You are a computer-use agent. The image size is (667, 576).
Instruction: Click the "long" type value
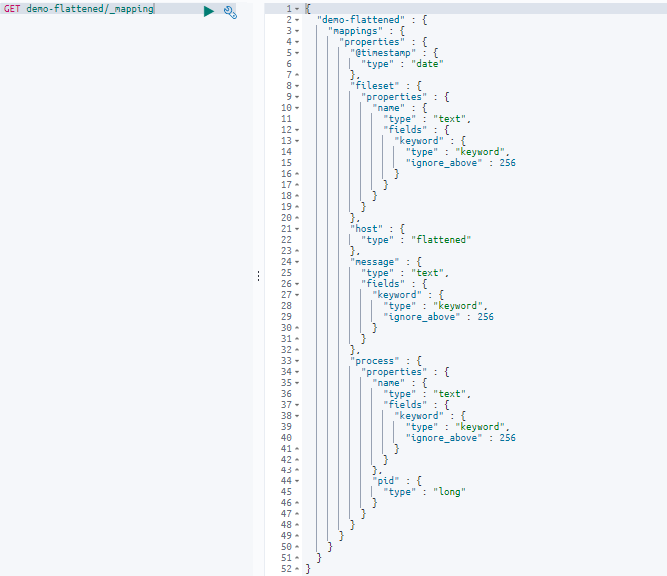click(449, 492)
